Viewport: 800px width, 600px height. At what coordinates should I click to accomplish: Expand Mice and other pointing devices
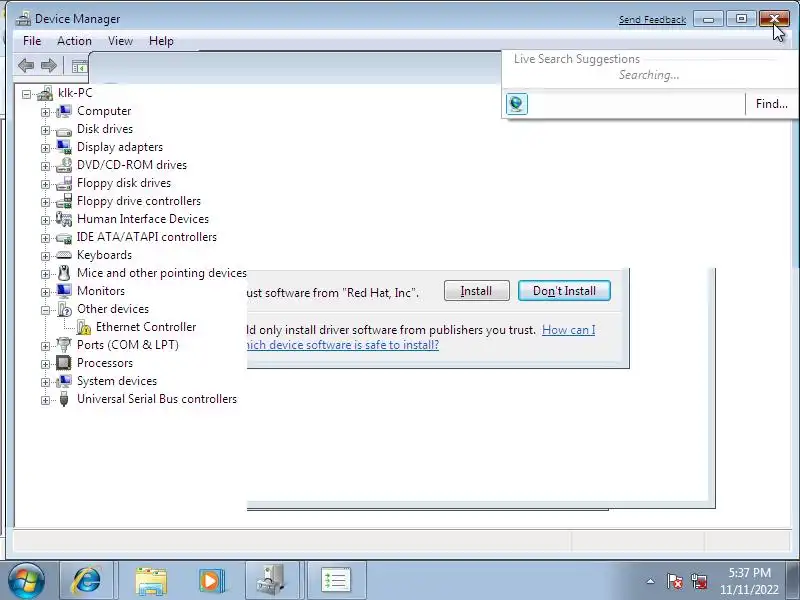(45, 274)
